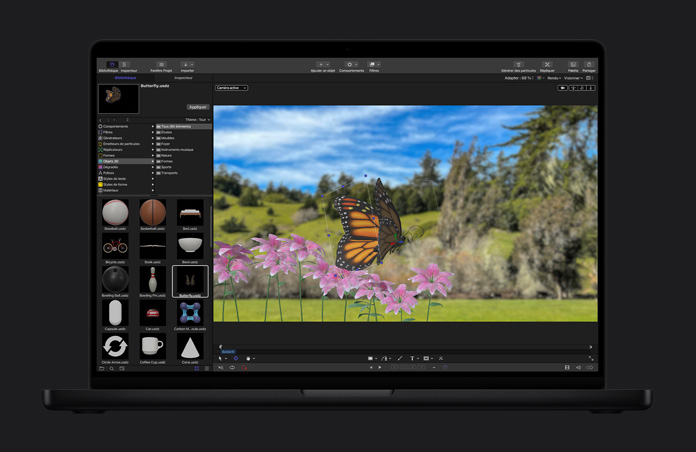The height and width of the screenshot is (452, 696).
Task: Open the Visionner menu
Action: [573, 78]
